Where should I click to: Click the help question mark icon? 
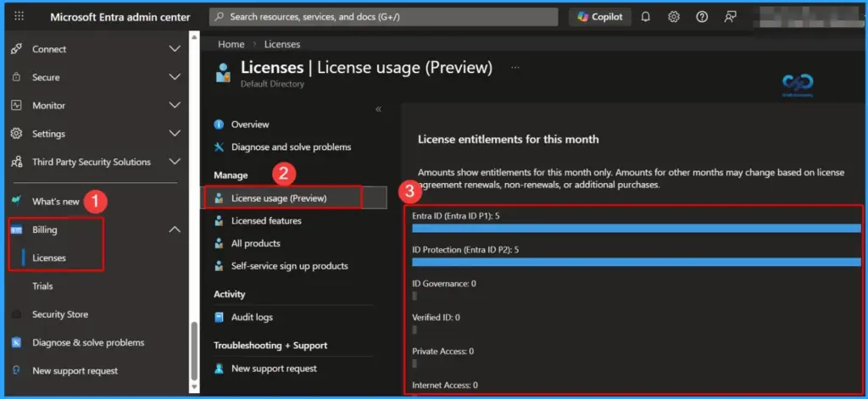(x=702, y=17)
